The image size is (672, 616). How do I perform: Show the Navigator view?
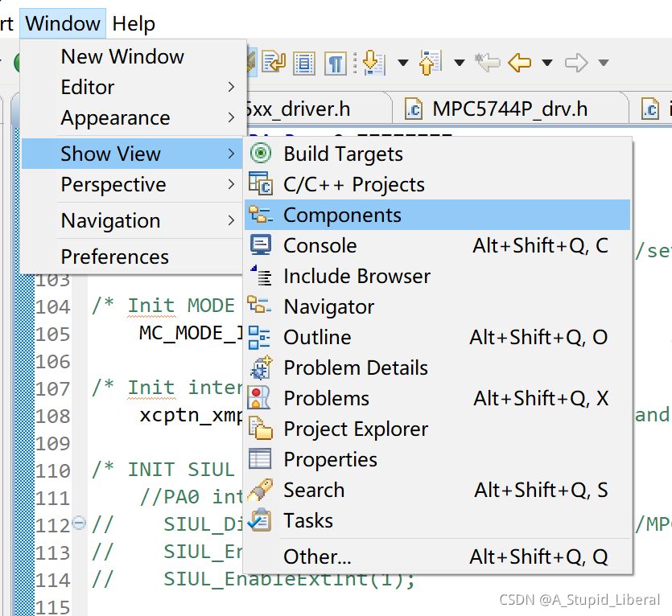[x=437, y=306]
